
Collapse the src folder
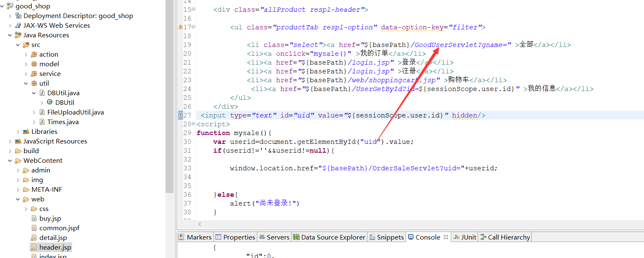[x=18, y=44]
